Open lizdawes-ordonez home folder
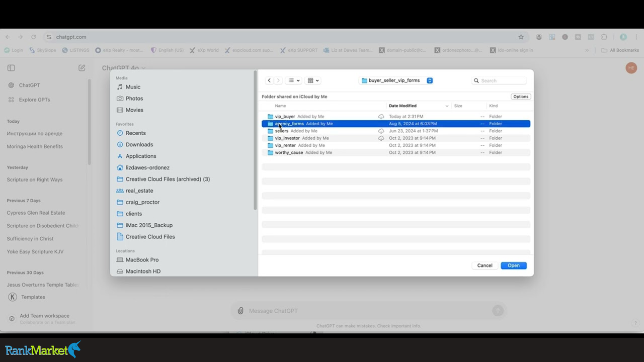Screen dimensions: 644x362 tap(143, 168)
